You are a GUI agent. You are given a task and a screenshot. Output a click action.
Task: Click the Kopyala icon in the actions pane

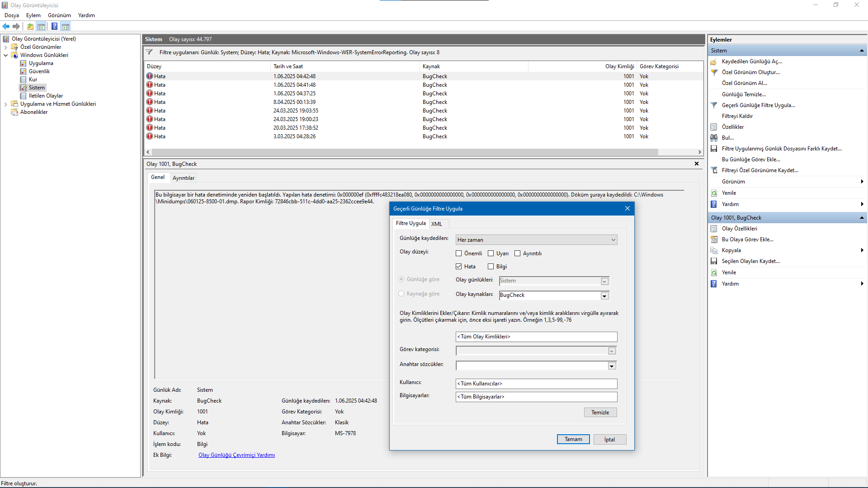[x=714, y=250]
